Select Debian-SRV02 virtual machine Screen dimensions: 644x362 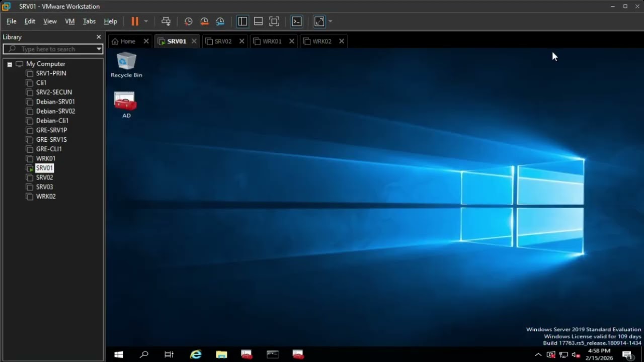click(x=55, y=112)
